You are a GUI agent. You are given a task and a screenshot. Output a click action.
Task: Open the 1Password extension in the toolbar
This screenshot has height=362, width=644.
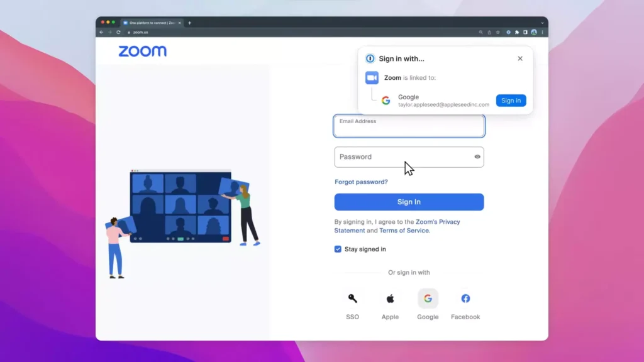click(508, 32)
